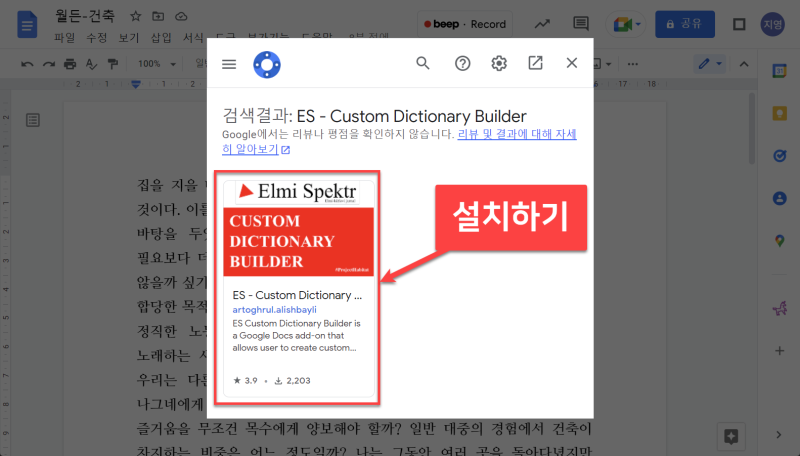Image resolution: width=800 pixels, height=456 pixels.
Task: Click the Workspace Marketplace logo
Action: (x=267, y=65)
